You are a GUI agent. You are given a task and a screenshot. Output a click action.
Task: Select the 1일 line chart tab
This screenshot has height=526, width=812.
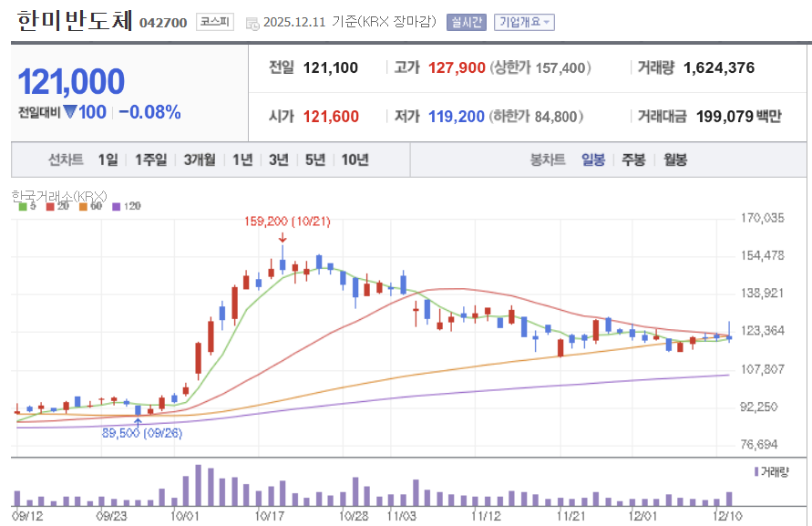click(108, 160)
